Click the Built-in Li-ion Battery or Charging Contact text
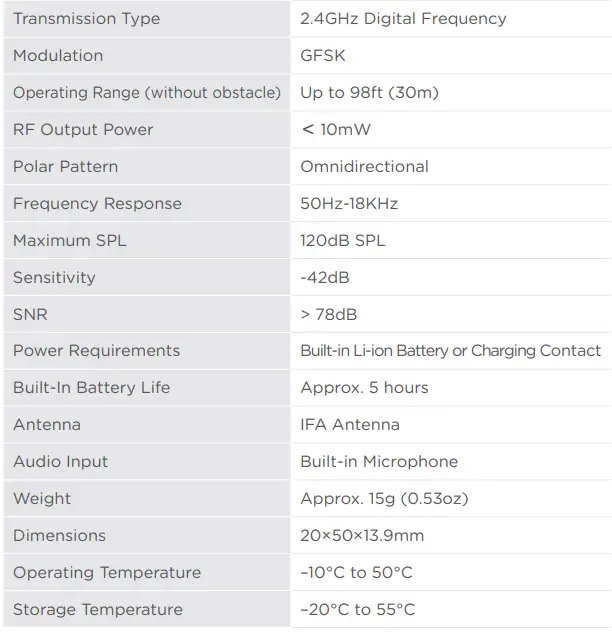The height and width of the screenshot is (632, 612). coord(450,351)
